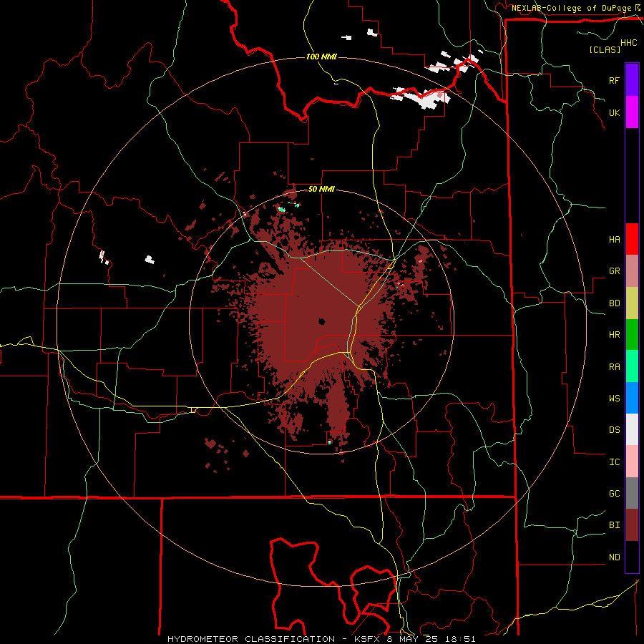
Task: Click the '100 NMI' range ring label
Action: [x=321, y=57]
